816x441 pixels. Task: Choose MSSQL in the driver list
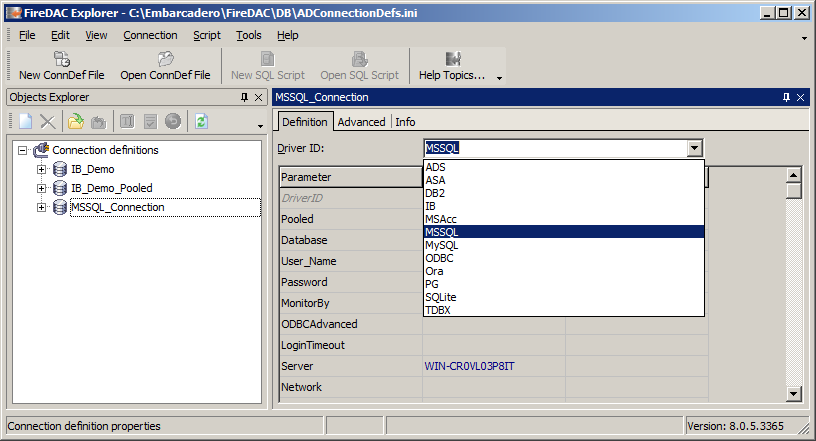[564, 232]
